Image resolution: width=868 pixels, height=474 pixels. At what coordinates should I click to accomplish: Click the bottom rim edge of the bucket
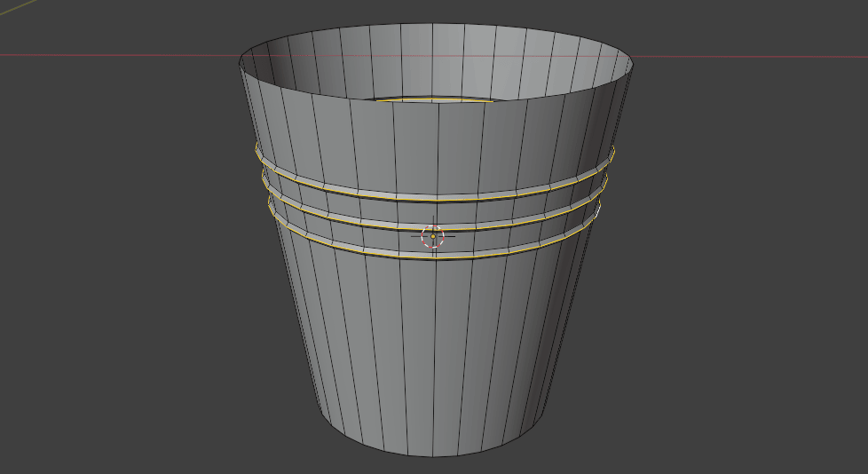435,456
